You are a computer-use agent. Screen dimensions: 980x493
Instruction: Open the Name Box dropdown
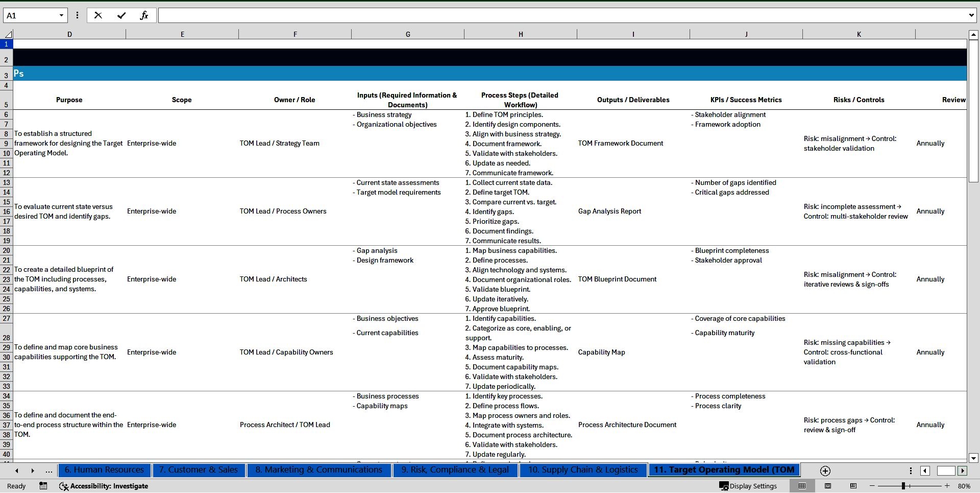tap(61, 15)
